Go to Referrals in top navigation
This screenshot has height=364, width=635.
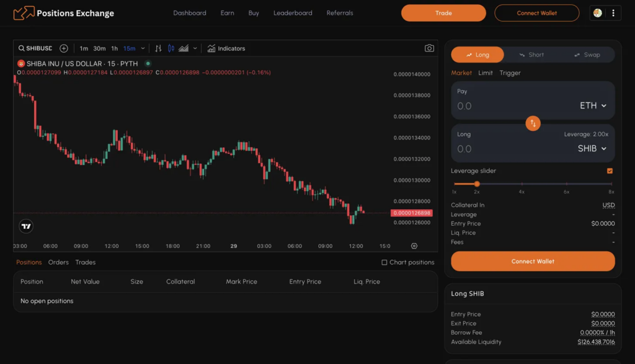340,13
